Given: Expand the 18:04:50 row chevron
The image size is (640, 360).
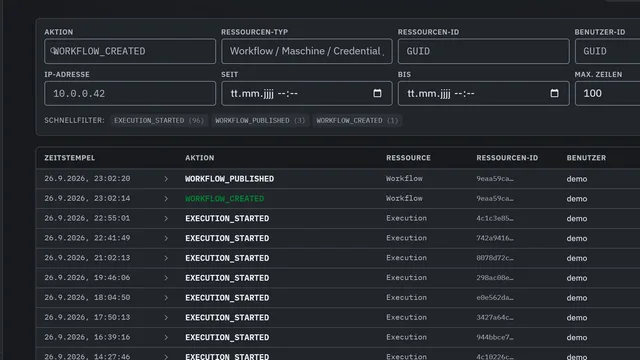Looking at the screenshot, I should (166, 298).
